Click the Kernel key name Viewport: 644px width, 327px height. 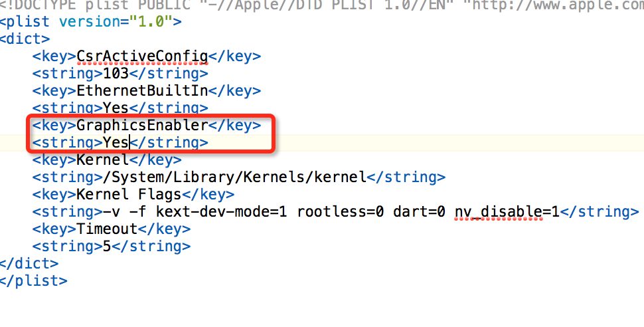(x=103, y=160)
